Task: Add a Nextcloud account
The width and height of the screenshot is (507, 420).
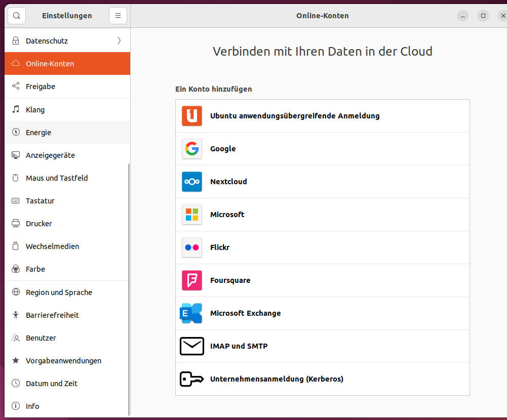Action: tap(322, 182)
